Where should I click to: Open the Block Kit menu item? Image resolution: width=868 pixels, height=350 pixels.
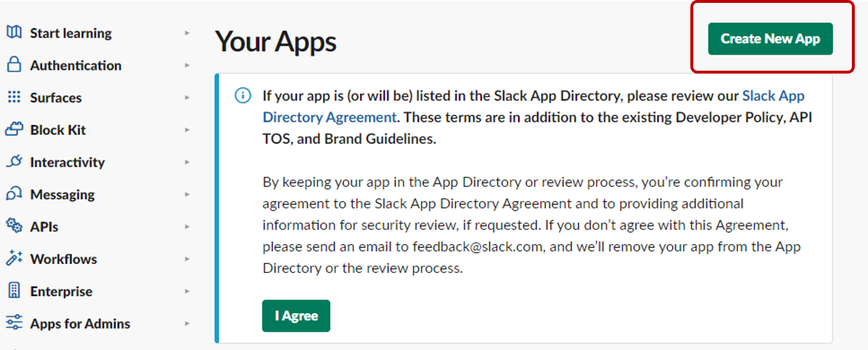point(57,130)
